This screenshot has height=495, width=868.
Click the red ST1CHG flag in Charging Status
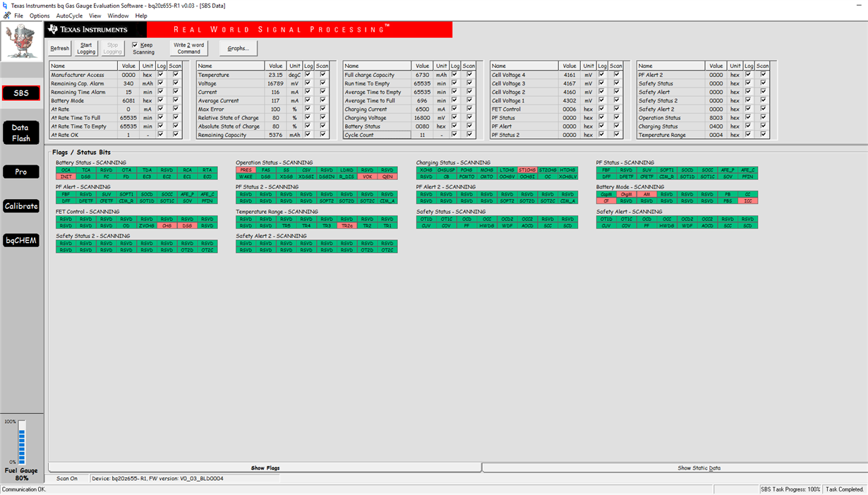pyautogui.click(x=527, y=170)
